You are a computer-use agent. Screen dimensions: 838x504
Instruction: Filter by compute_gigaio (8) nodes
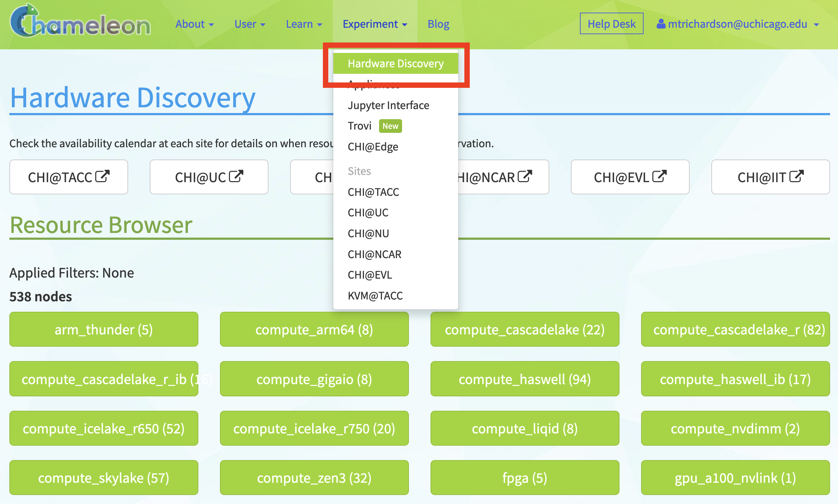[314, 379]
